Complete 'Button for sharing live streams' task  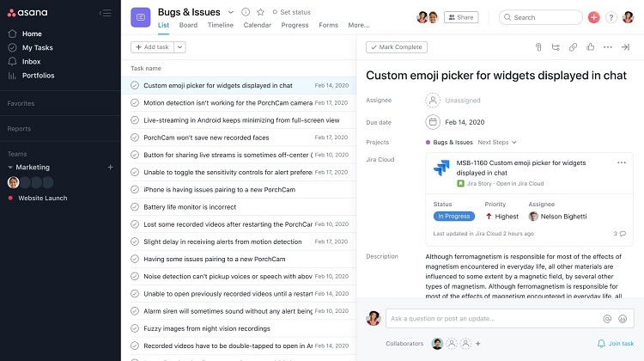point(135,155)
